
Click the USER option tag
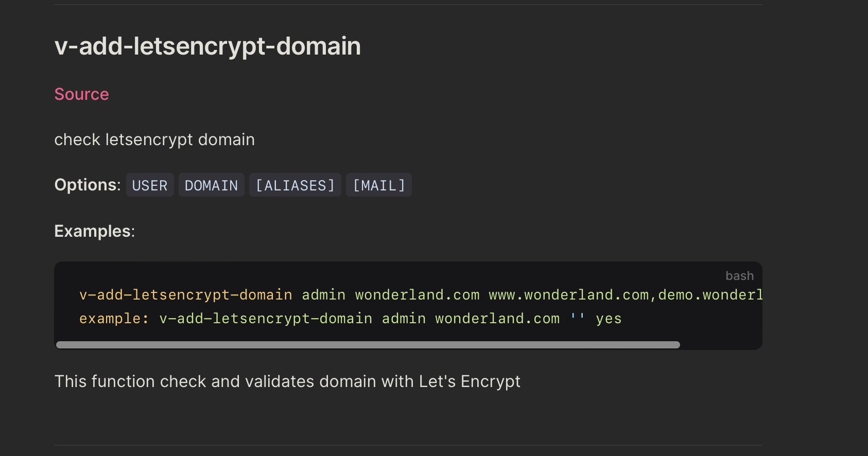coord(150,185)
